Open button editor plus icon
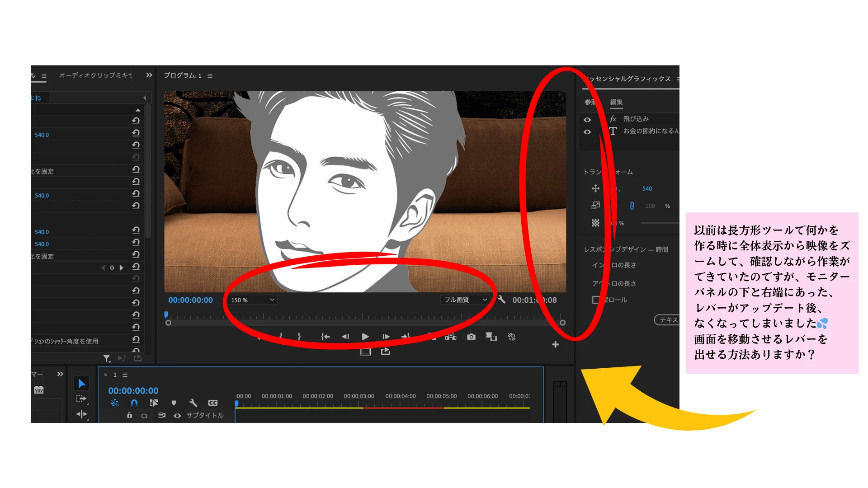Image resolution: width=868 pixels, height=488 pixels. click(x=555, y=345)
